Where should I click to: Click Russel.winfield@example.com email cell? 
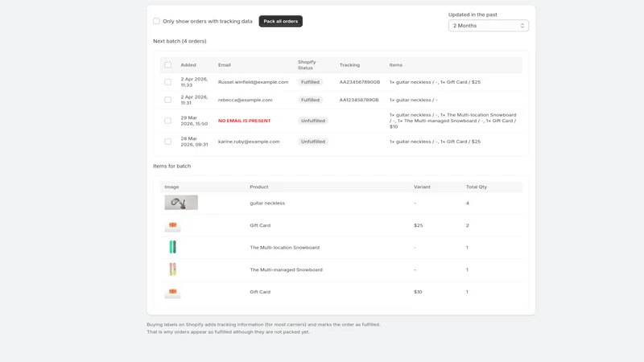pyautogui.click(x=253, y=82)
